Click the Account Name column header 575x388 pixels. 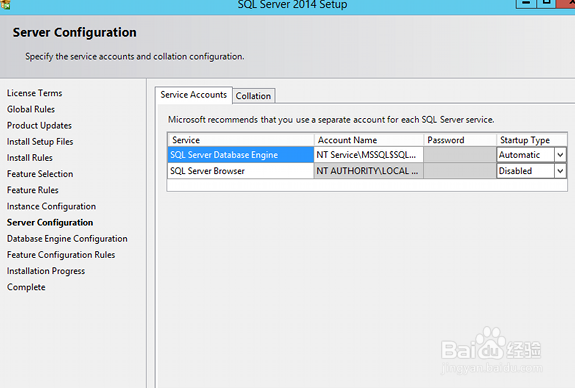click(369, 140)
